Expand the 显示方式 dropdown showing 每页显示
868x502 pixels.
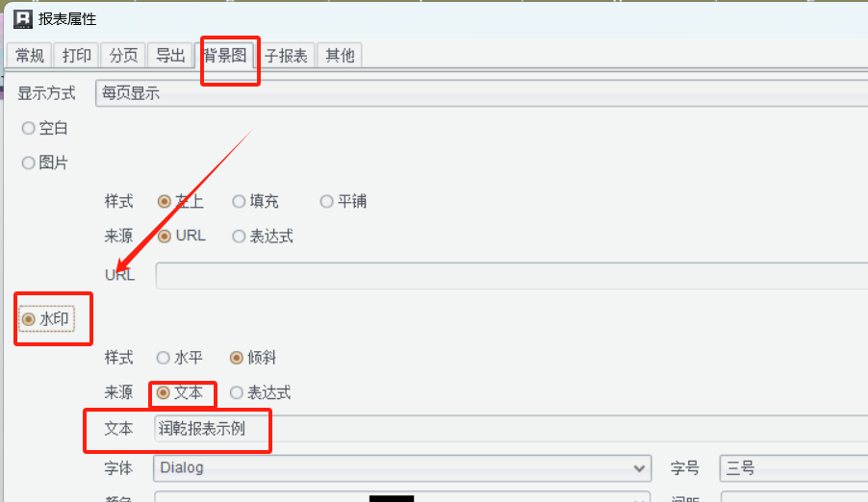(x=481, y=93)
